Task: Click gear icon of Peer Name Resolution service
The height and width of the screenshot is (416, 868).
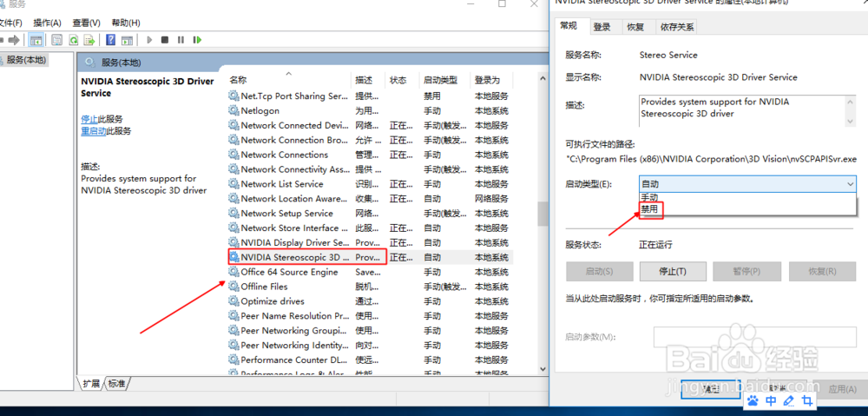Action: click(x=233, y=316)
